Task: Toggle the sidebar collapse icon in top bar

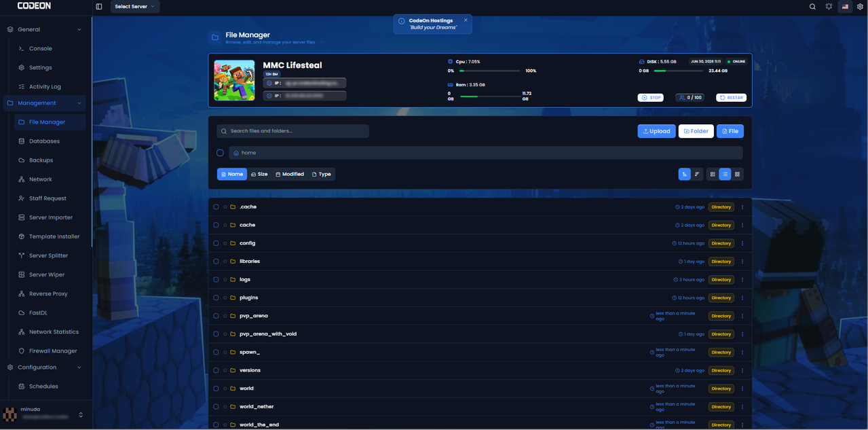Action: (x=99, y=7)
